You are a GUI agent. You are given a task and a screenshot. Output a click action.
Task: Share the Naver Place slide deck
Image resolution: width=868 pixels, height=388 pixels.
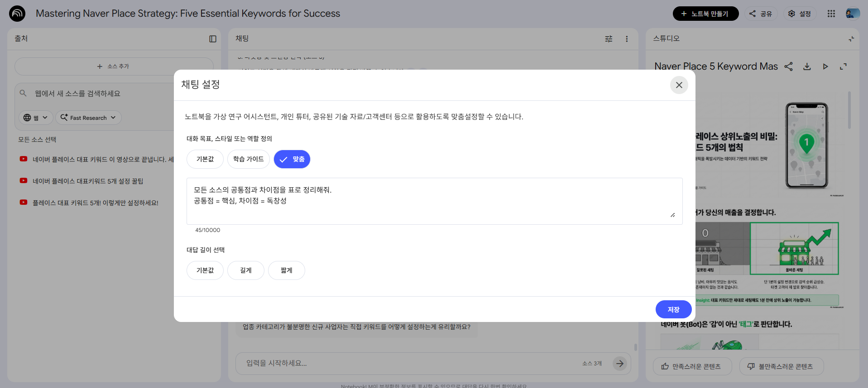789,66
